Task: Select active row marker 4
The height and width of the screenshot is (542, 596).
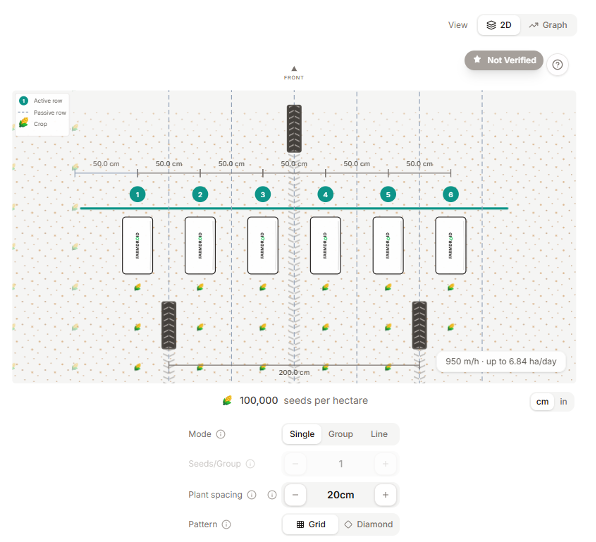Action: click(x=325, y=195)
